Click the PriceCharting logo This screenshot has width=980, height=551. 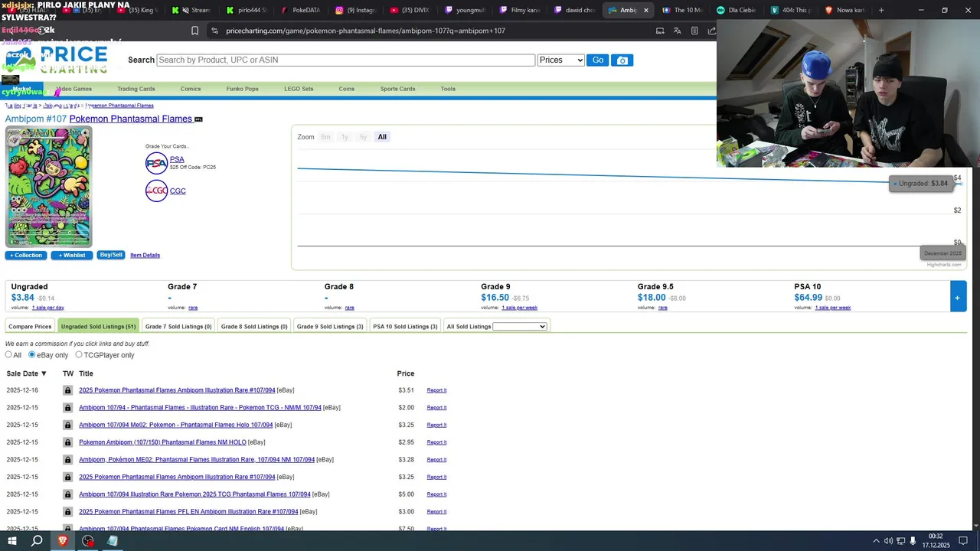click(x=57, y=60)
